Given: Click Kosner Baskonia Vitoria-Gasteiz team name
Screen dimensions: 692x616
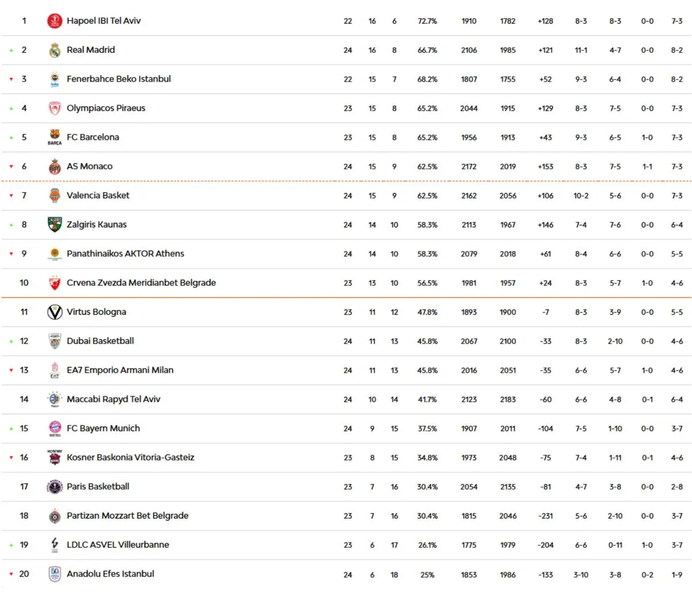Looking at the screenshot, I should click(x=130, y=458).
